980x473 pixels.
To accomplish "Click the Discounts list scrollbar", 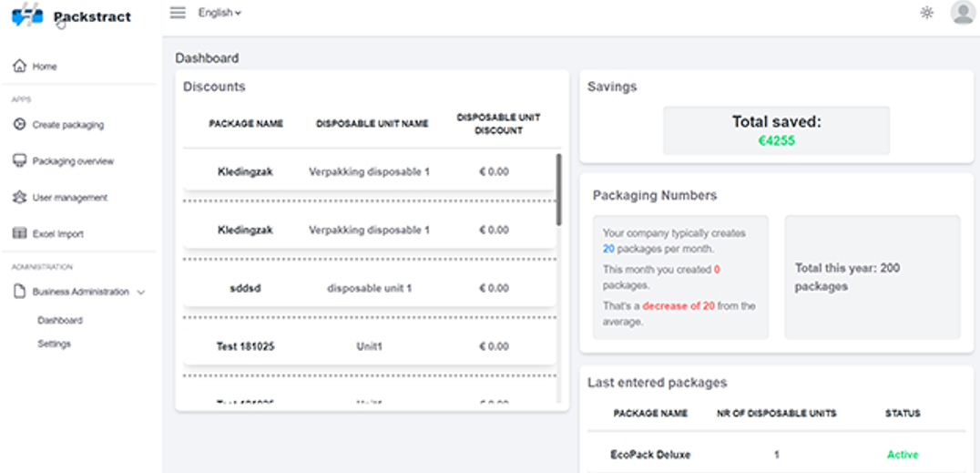I will (x=558, y=189).
